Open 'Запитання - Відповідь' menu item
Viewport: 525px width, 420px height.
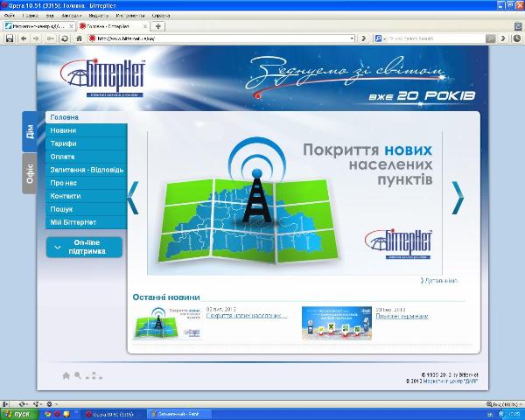[86, 170]
